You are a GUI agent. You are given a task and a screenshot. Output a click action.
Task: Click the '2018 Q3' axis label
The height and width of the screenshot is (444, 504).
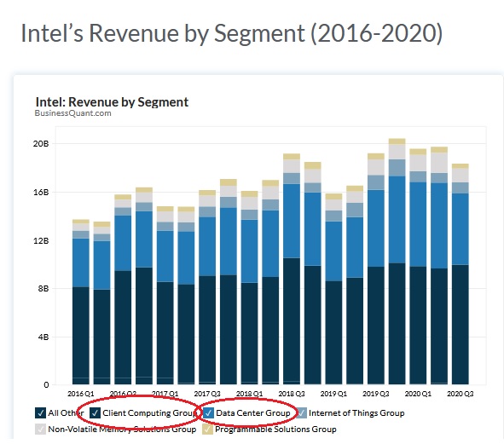point(292,394)
